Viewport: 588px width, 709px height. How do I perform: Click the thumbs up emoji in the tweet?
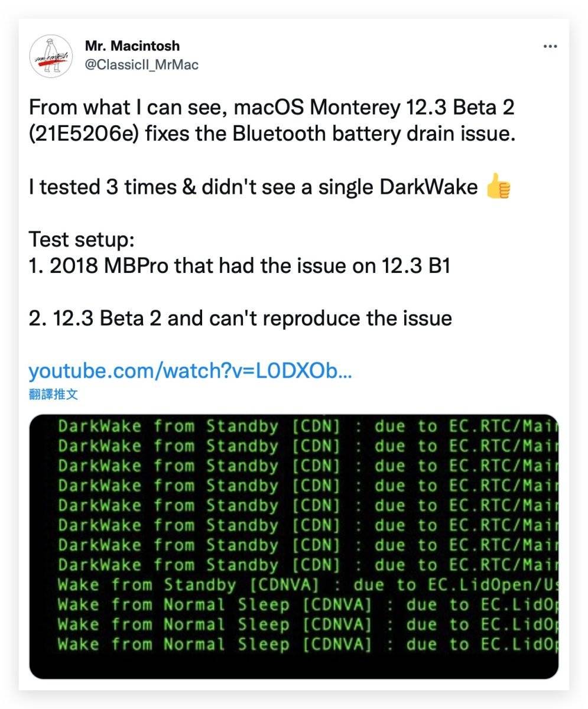point(496,188)
